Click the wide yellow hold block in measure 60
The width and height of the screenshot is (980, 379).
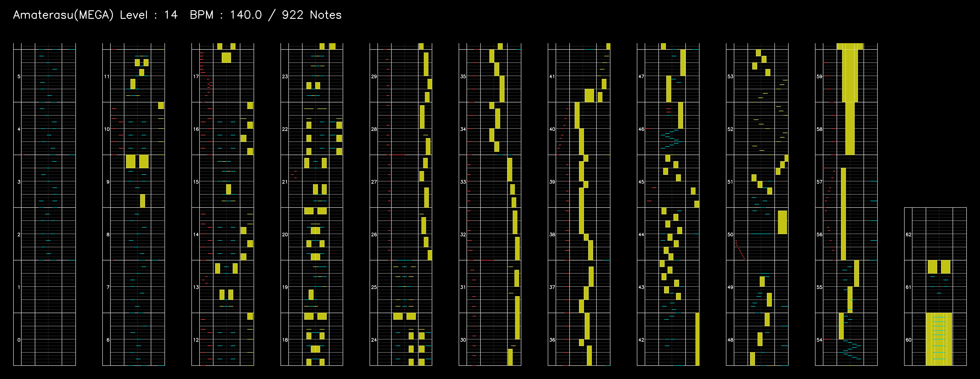(939, 339)
